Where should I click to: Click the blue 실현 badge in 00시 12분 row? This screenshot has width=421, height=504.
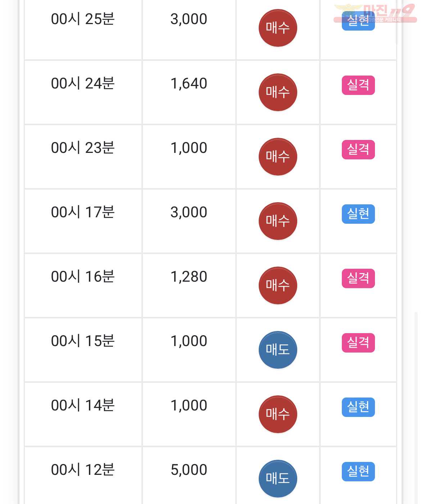358,472
